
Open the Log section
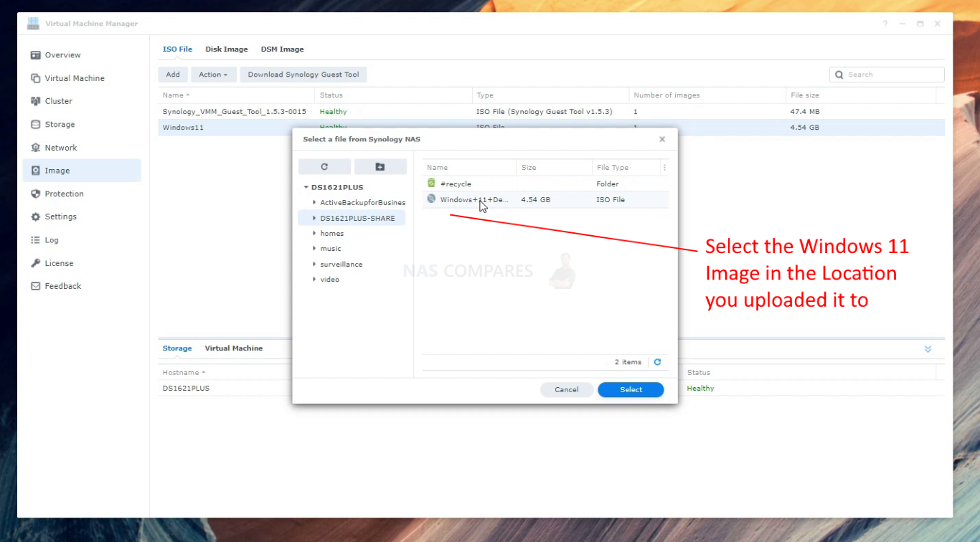pyautogui.click(x=52, y=240)
